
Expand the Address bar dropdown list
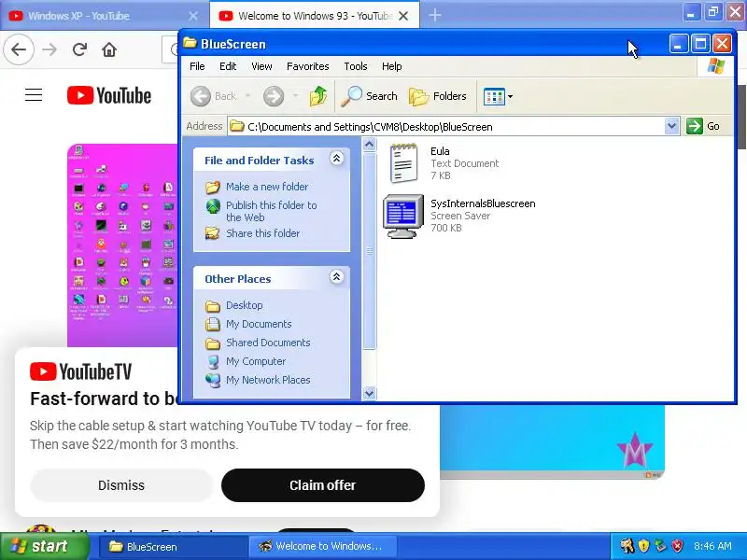(x=671, y=126)
